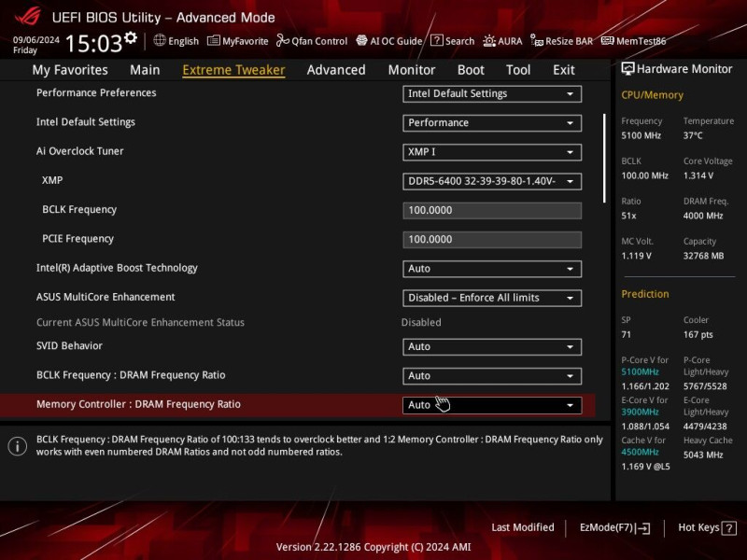Viewport: 747px width, 560px height.
Task: Expand the XMP DDR5-6400 profile dropdown
Action: click(492, 181)
